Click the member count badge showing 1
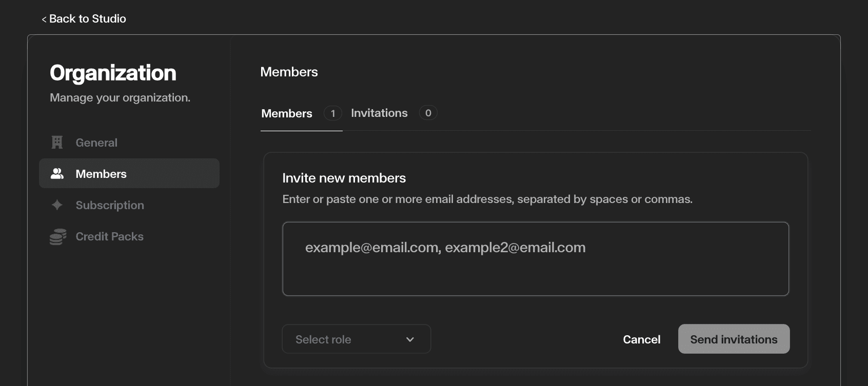 pyautogui.click(x=333, y=113)
